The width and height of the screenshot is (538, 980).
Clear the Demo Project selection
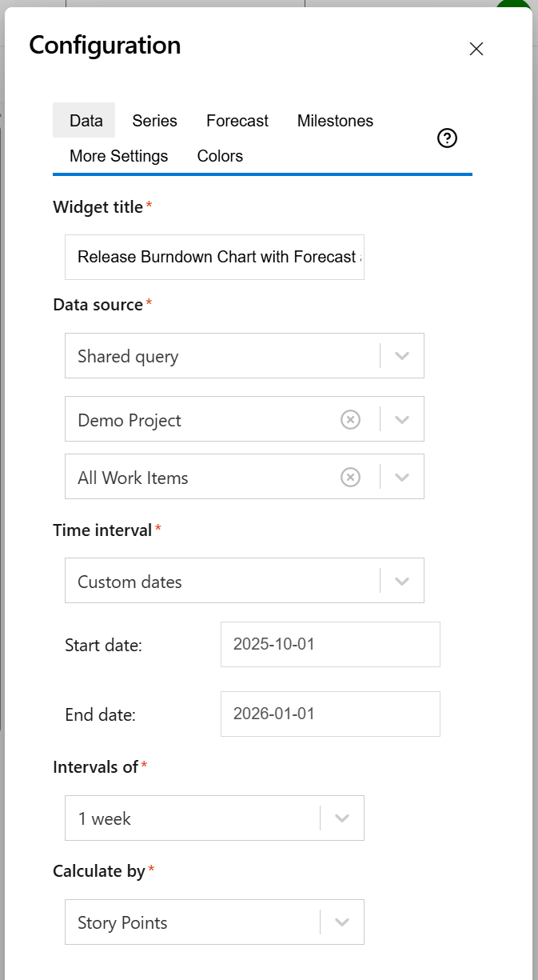[x=350, y=418]
